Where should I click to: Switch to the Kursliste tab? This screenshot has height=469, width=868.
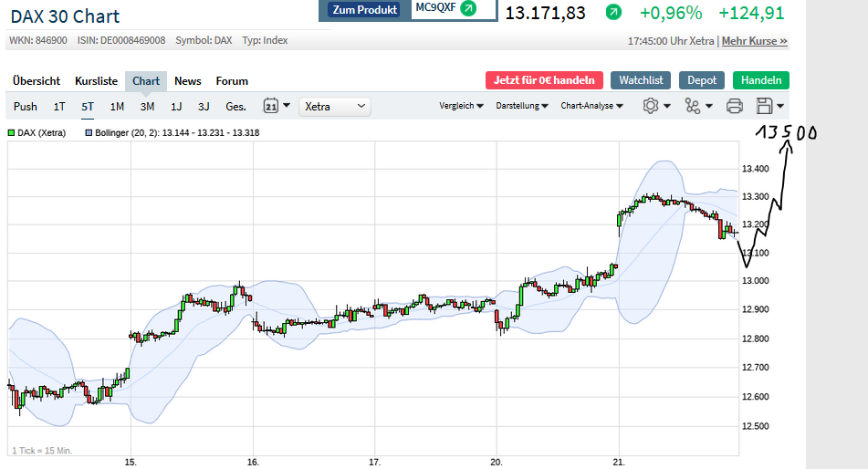(x=96, y=80)
